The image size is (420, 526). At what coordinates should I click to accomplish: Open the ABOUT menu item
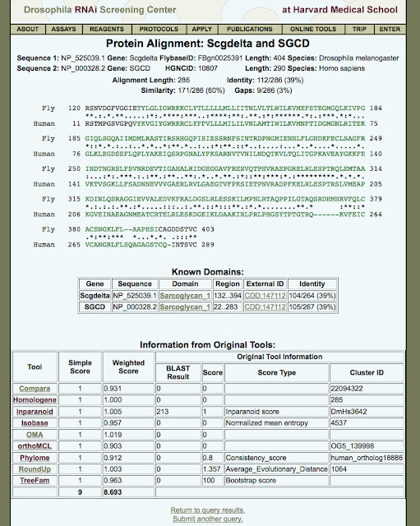click(x=27, y=30)
